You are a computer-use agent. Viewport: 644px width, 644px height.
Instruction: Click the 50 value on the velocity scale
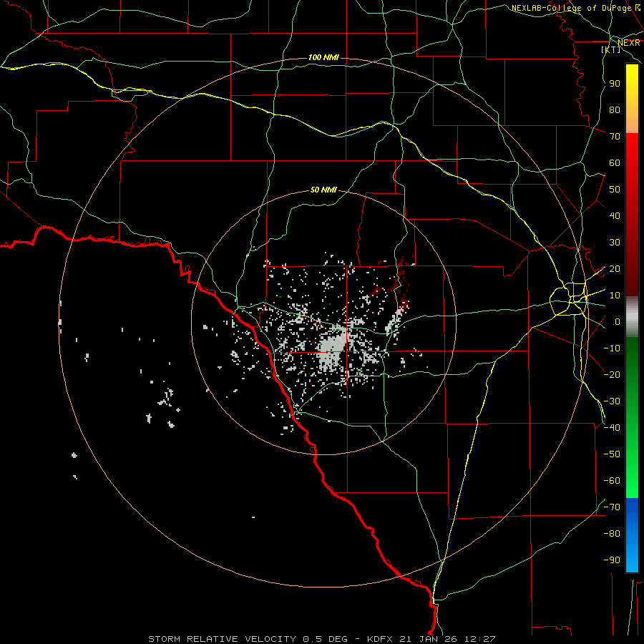615,190
